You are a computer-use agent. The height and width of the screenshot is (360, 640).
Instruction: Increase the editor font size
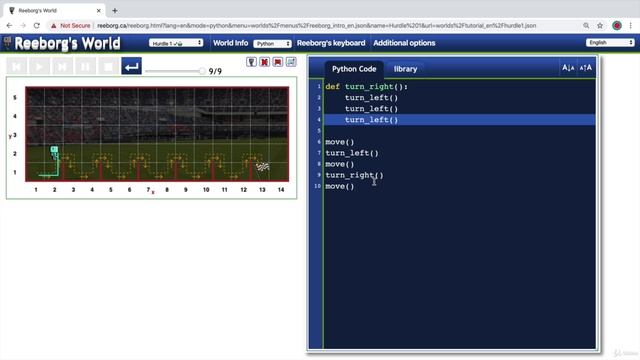click(586, 68)
